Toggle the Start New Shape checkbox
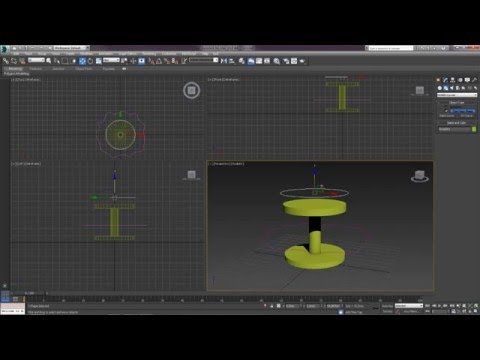 (x=446, y=111)
